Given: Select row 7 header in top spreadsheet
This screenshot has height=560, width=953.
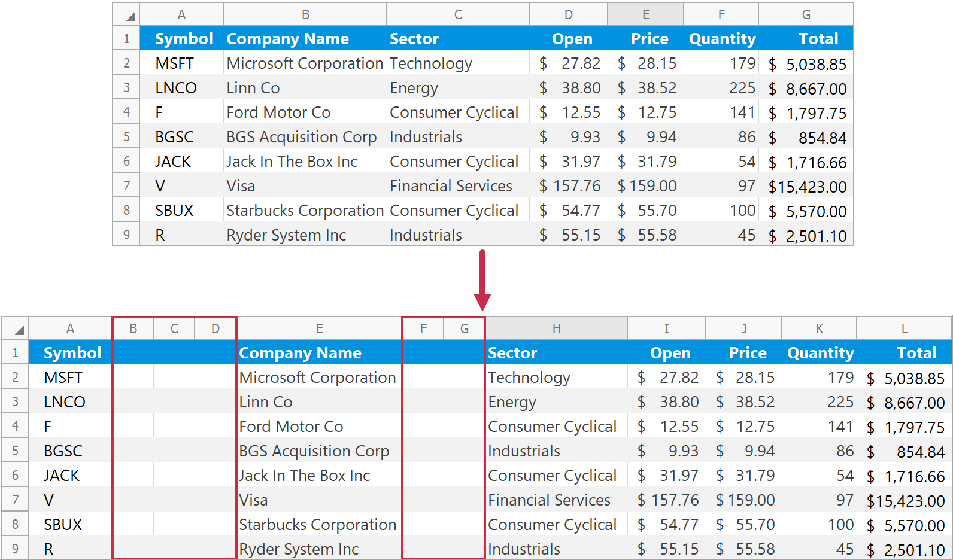Looking at the screenshot, I should pyautogui.click(x=126, y=186).
